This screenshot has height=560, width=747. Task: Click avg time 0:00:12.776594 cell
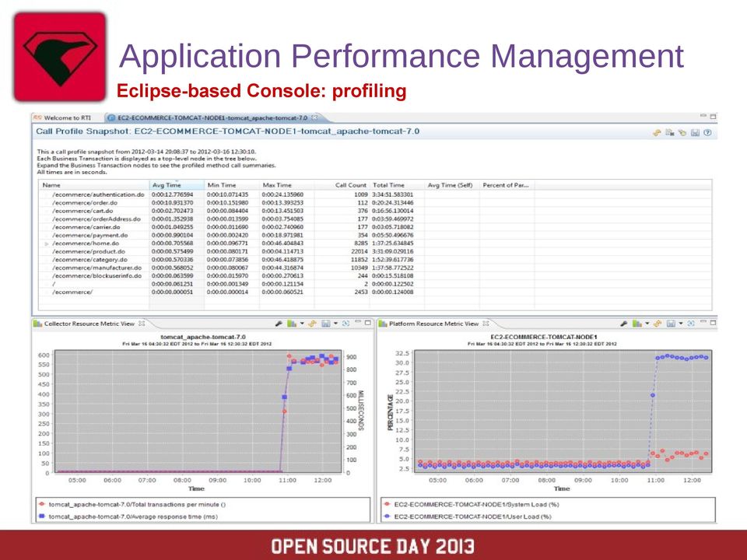173,194
